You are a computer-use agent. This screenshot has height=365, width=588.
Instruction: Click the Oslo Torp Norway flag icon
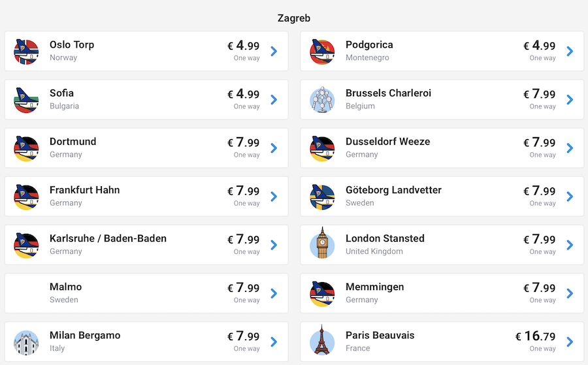point(26,52)
